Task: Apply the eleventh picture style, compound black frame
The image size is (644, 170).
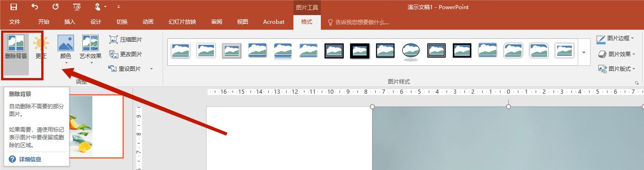Action: [436, 50]
